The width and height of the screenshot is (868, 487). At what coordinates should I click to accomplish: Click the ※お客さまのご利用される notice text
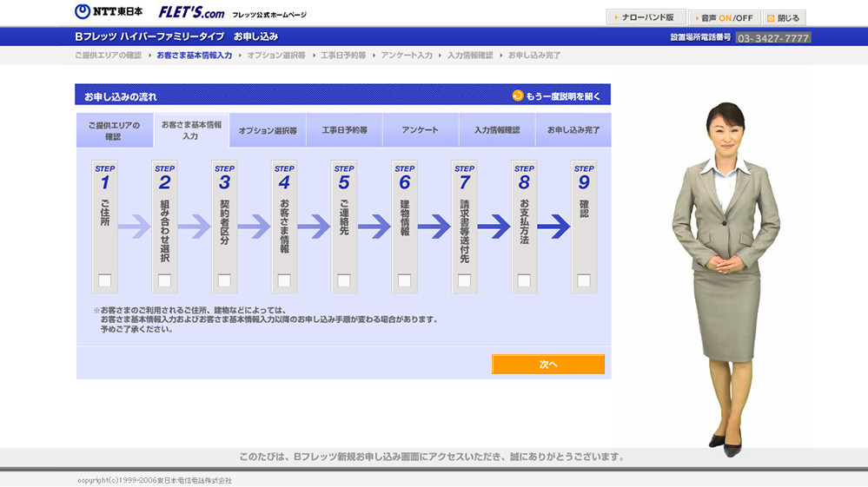click(266, 319)
